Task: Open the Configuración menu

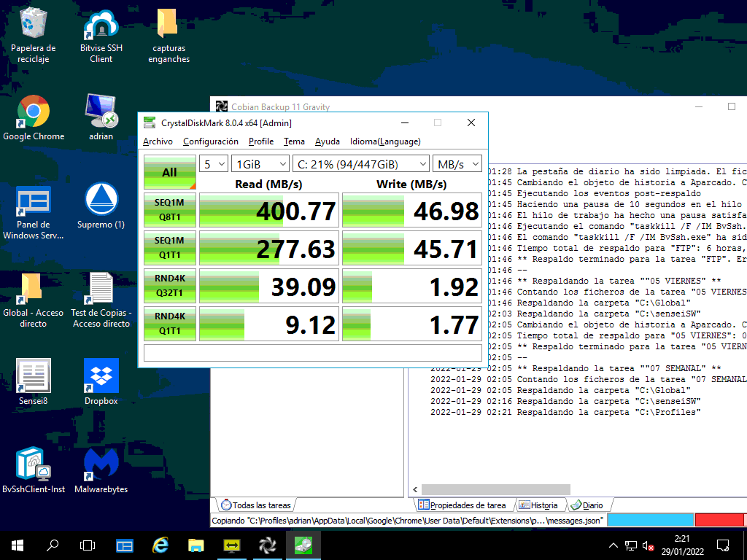Action: (210, 141)
